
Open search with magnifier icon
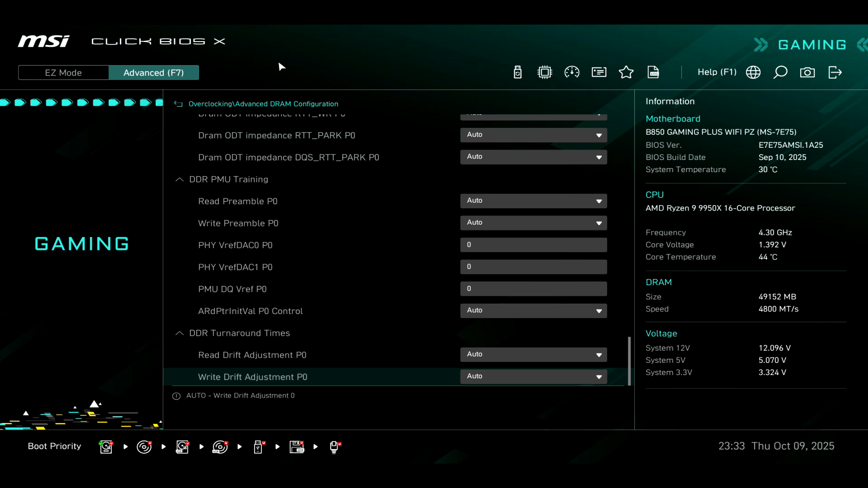[780, 72]
